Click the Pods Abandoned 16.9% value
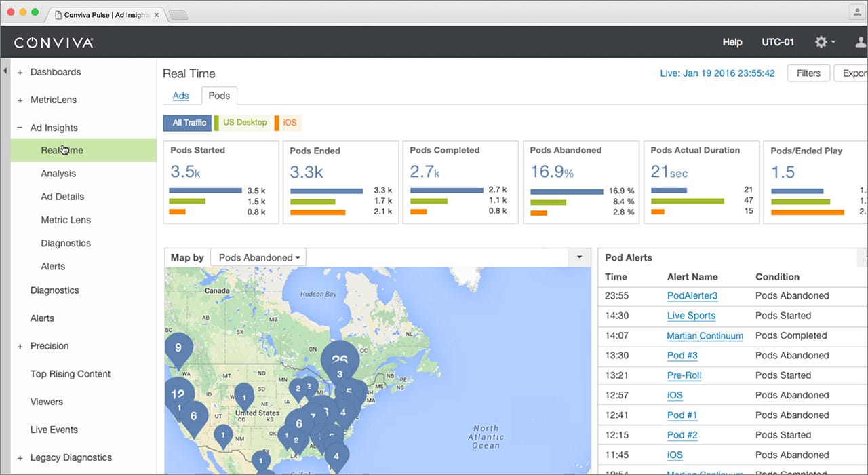This screenshot has width=868, height=475. click(552, 172)
